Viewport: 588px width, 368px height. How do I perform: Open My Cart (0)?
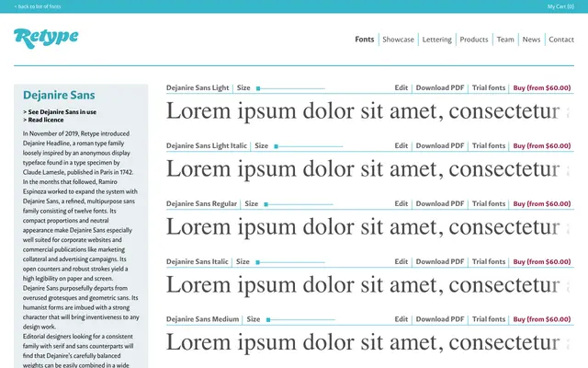tap(560, 6)
